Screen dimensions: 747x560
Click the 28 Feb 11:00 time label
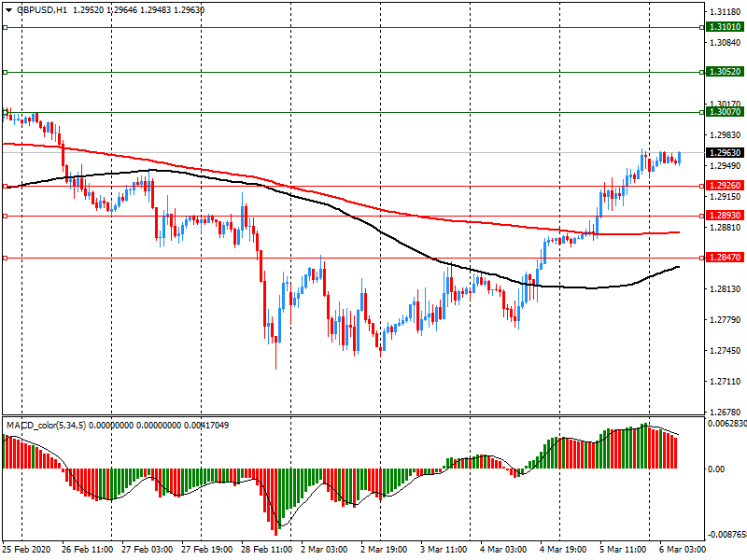[x=266, y=549]
